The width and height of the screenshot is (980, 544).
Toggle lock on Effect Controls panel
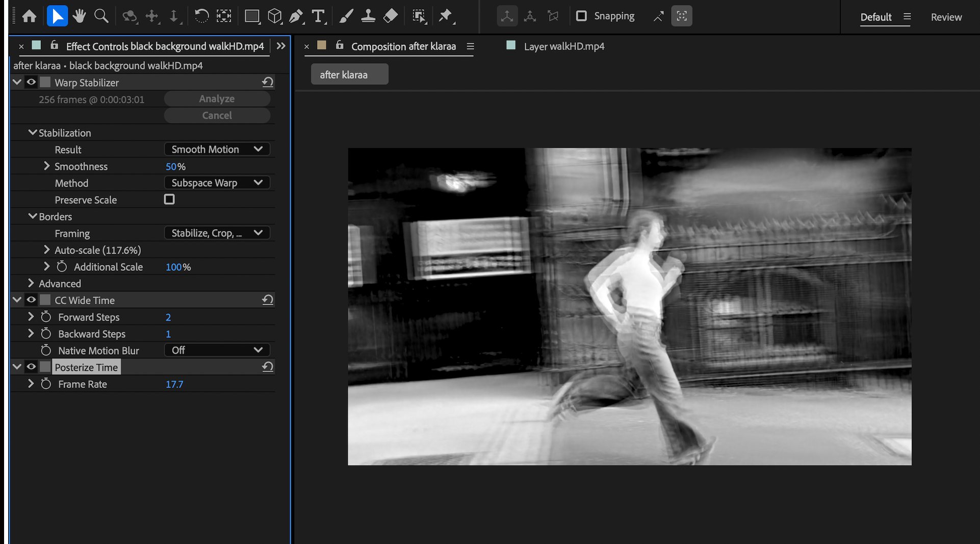click(54, 45)
